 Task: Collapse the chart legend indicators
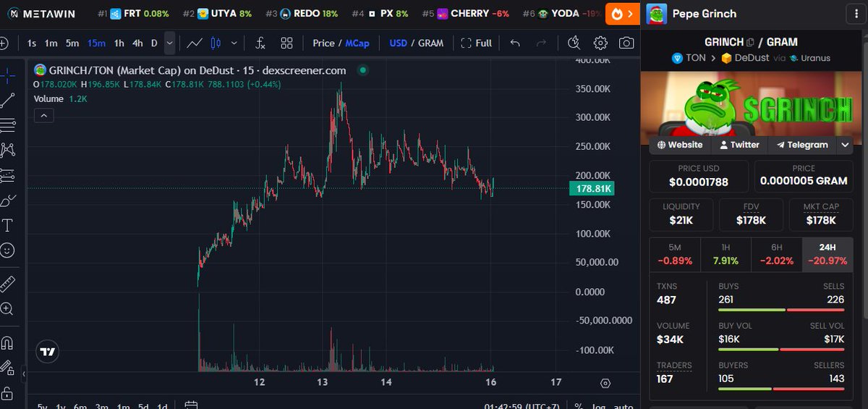click(43, 115)
